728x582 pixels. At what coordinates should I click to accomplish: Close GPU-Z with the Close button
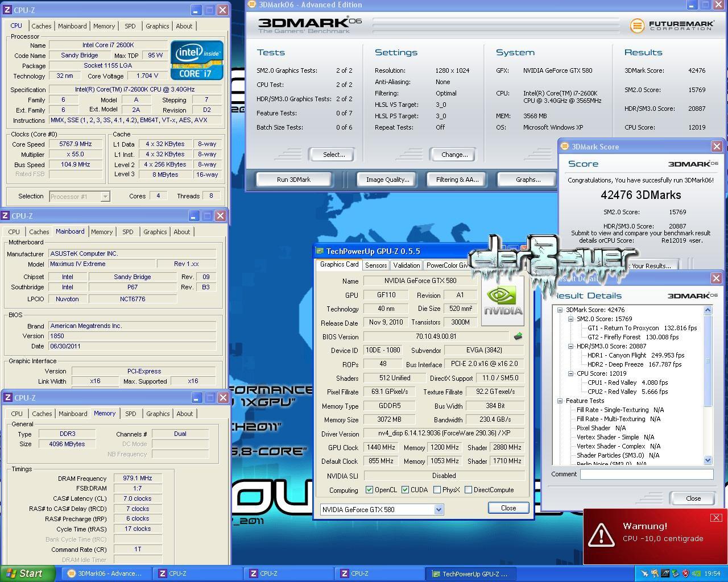pyautogui.click(x=508, y=508)
